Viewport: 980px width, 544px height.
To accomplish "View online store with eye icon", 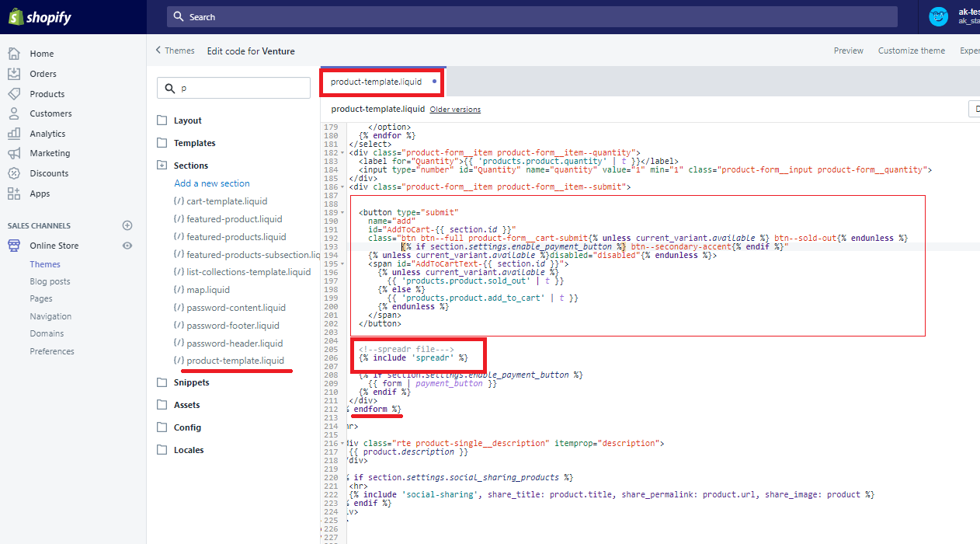I will 127,246.
